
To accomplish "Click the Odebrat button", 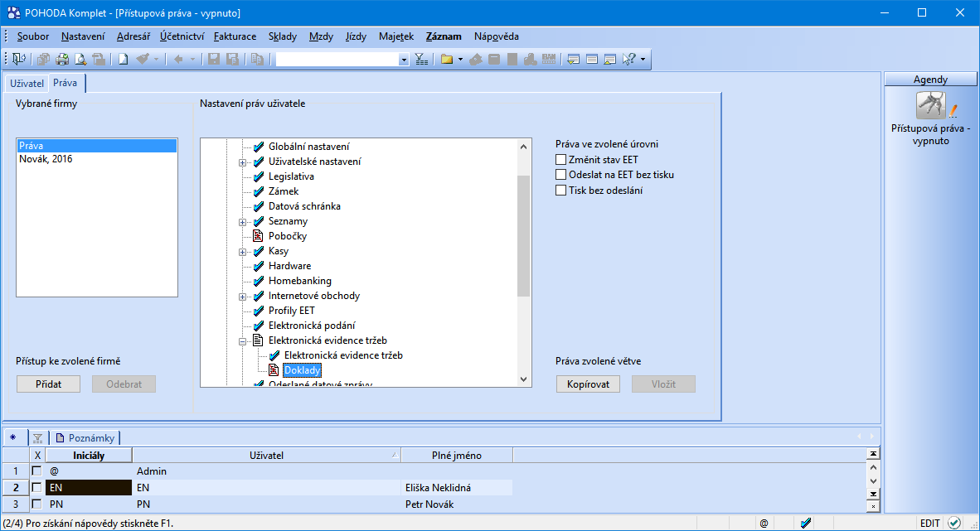I will (124, 384).
